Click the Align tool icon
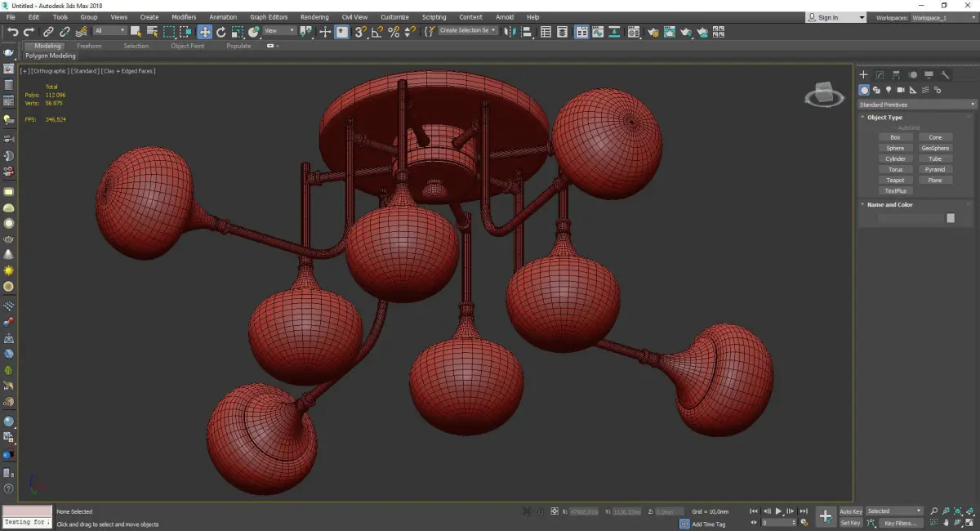Screen dimensions: 980x531 [527, 32]
